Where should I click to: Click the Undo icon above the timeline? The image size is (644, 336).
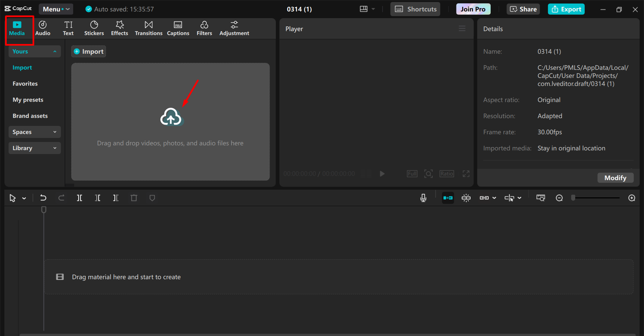(x=43, y=198)
